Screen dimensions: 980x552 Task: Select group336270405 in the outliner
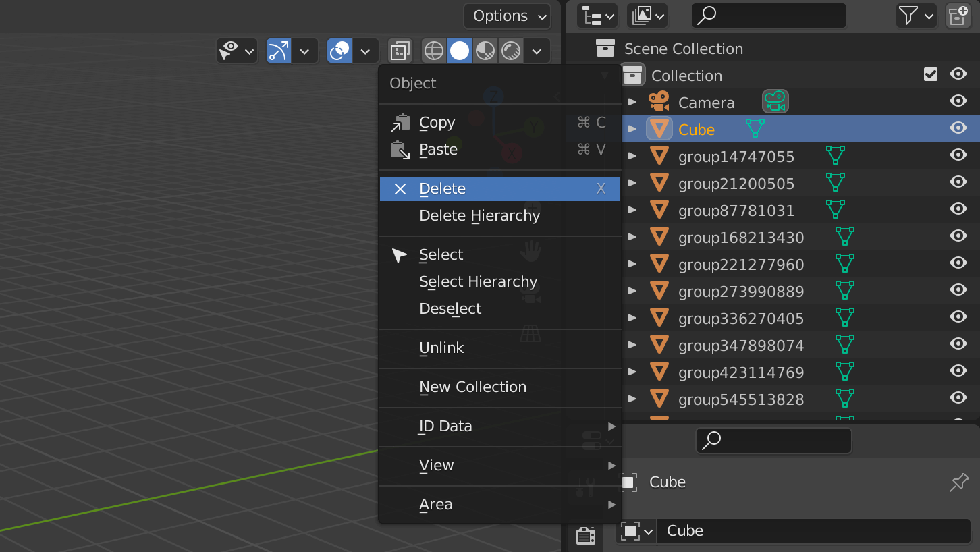740,319
